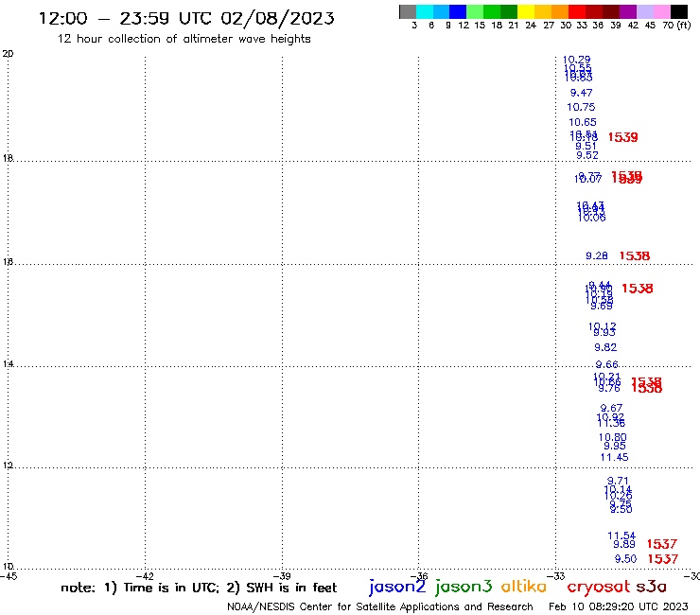This screenshot has height=615, width=700.
Task: Select the wave height value 10.65
Action: (x=583, y=122)
